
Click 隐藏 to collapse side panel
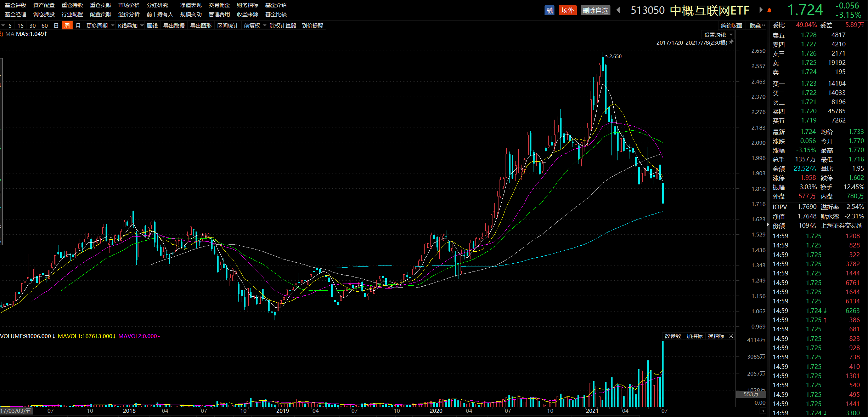[757, 25]
